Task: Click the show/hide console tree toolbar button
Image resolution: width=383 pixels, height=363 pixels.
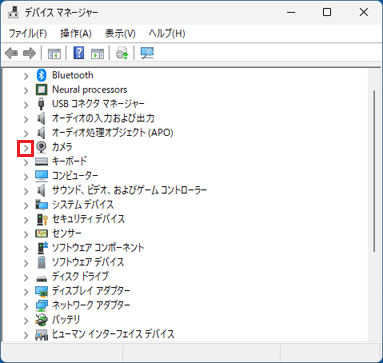Action: [x=54, y=53]
